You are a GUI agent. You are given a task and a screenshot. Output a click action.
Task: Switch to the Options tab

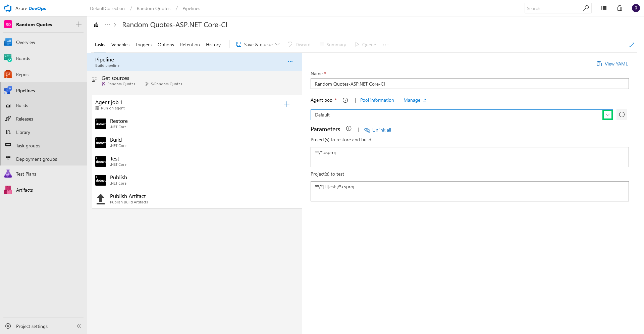point(166,45)
